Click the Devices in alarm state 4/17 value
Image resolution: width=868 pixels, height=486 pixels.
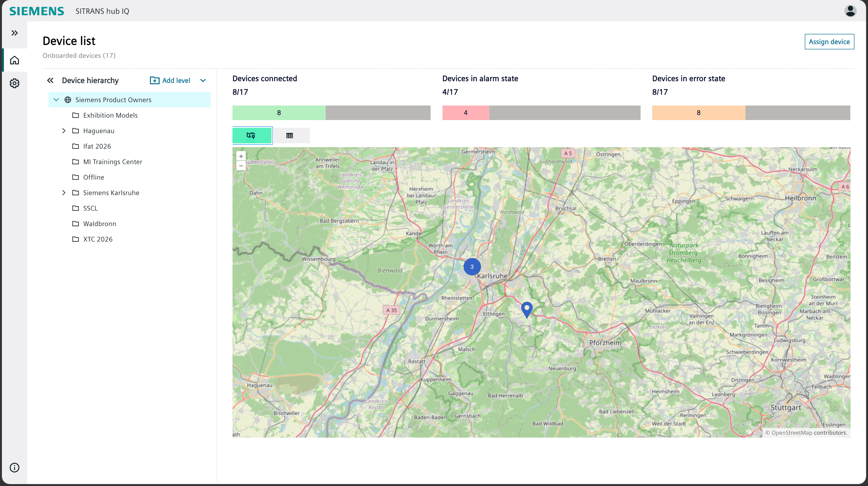tap(450, 92)
